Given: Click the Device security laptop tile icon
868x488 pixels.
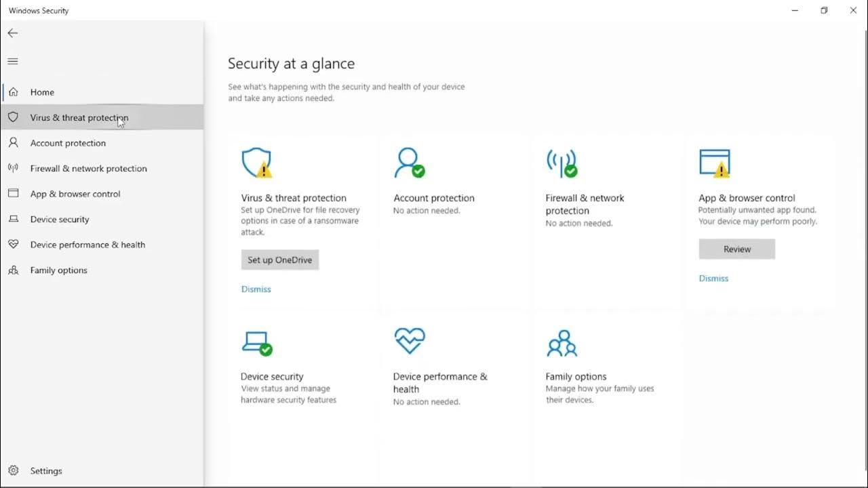Looking at the screenshot, I should pyautogui.click(x=256, y=343).
